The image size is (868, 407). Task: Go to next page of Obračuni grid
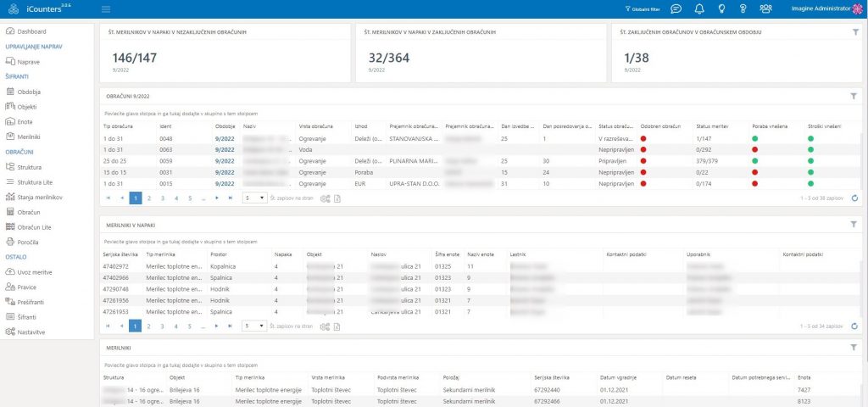[217, 198]
